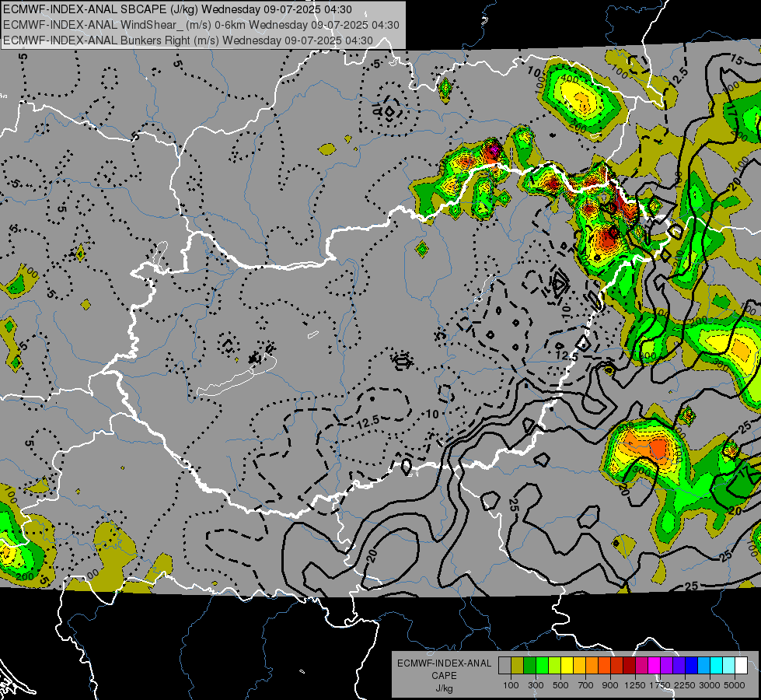Click the J/kg unit label in legend
Screen dimensions: 761x700
(x=444, y=688)
